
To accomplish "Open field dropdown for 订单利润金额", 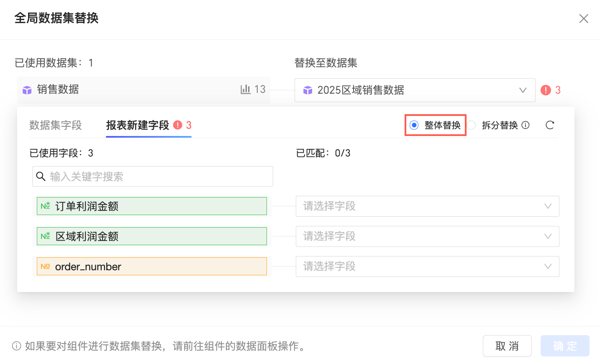I will [x=427, y=206].
